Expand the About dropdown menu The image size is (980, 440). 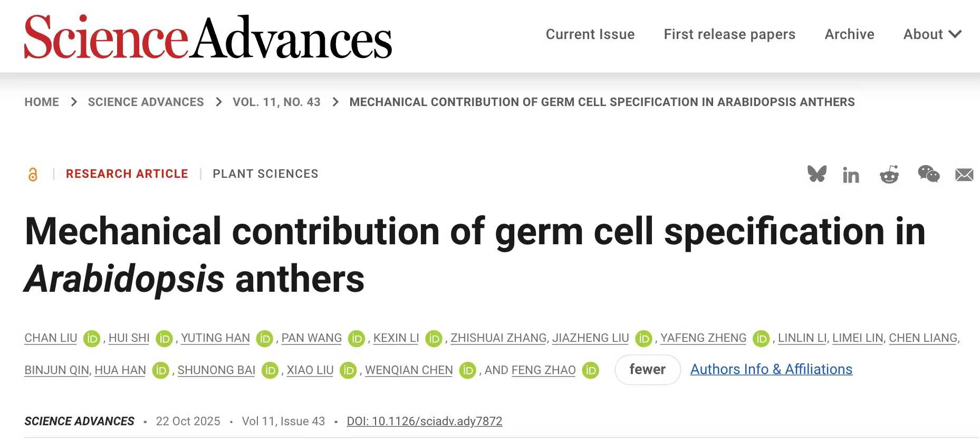click(932, 34)
